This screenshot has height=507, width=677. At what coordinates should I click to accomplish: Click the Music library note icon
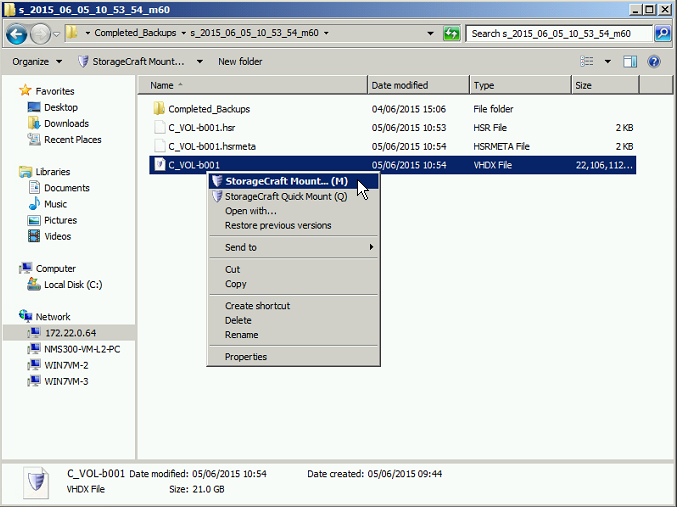(34, 204)
